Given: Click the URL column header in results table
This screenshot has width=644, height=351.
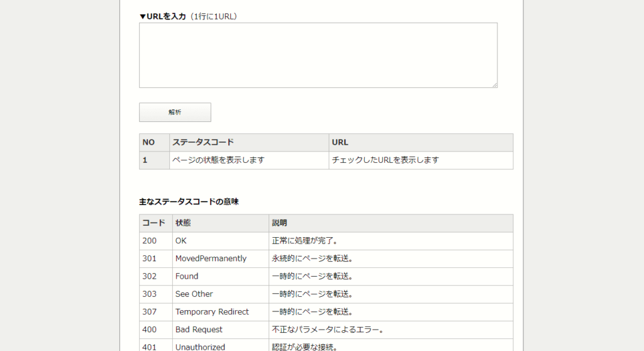Looking at the screenshot, I should point(421,142).
